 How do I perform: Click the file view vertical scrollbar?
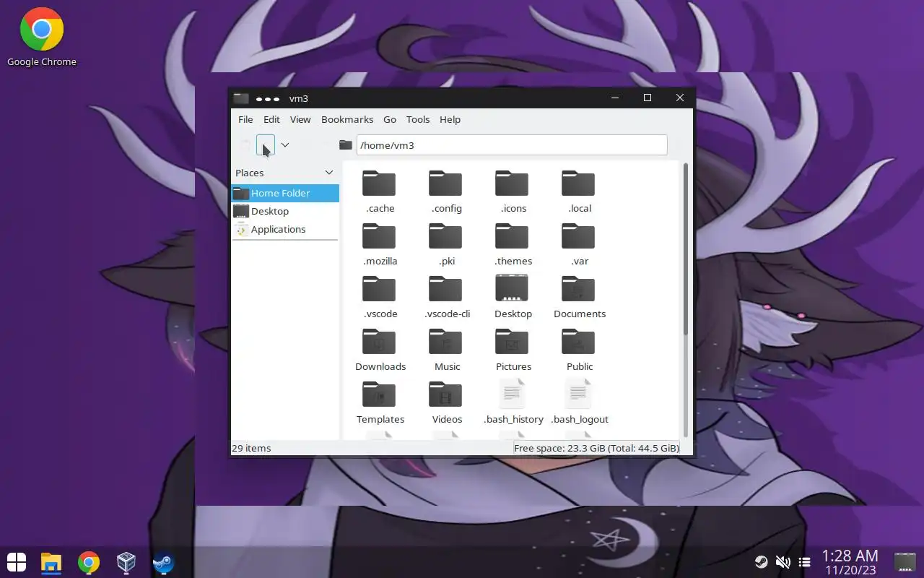(x=685, y=249)
